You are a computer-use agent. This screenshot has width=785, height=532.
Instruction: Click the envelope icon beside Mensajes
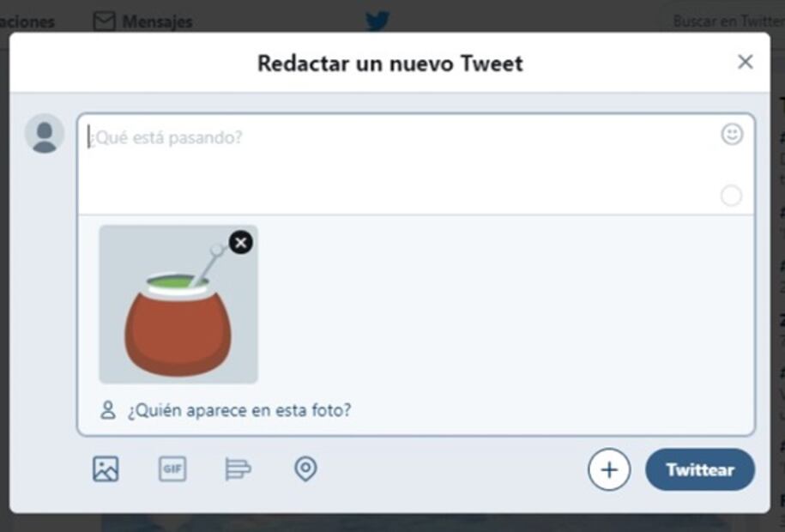[104, 21]
